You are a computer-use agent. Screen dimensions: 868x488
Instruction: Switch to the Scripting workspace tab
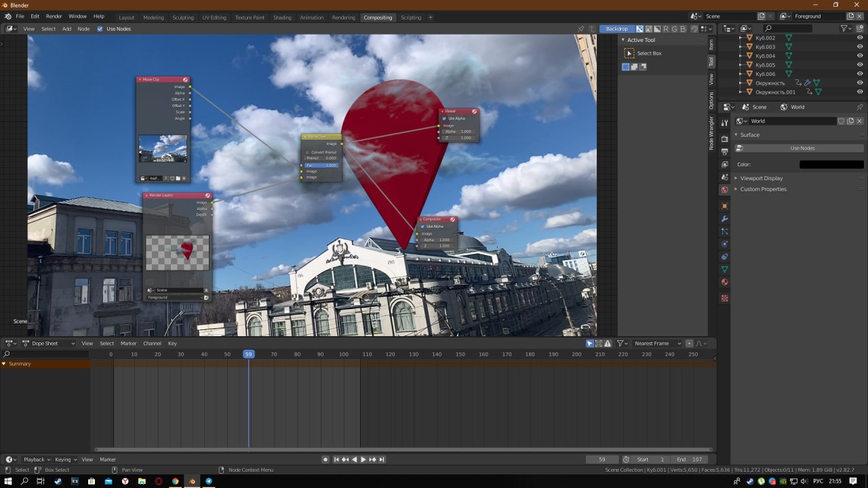pyautogui.click(x=410, y=17)
